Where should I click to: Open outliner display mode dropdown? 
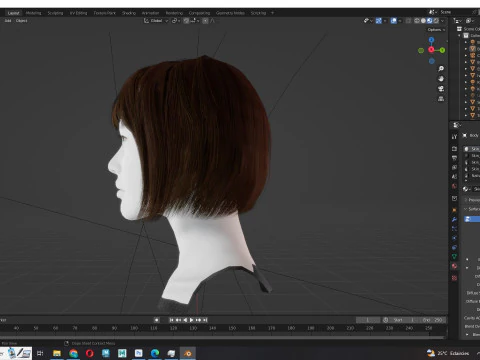(458, 21)
